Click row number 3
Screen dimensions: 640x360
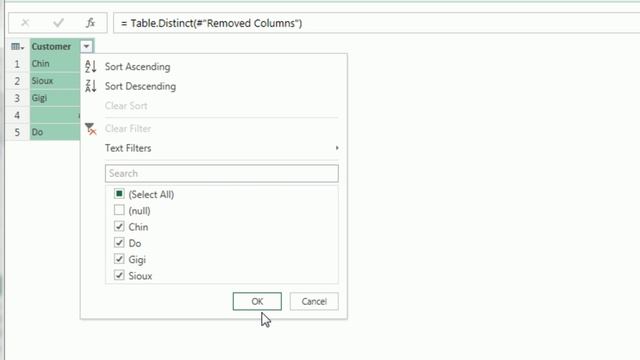(17, 98)
